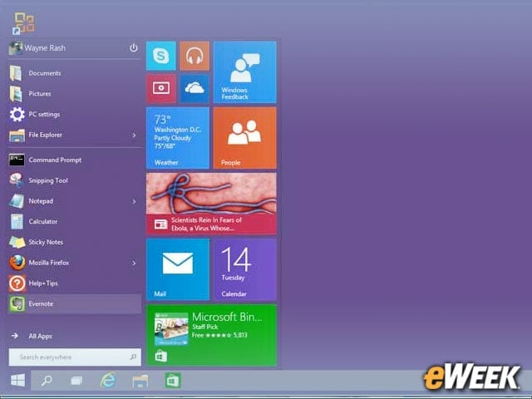Click the Evernote elephant icon
This screenshot has height=399, width=532.
click(x=17, y=303)
